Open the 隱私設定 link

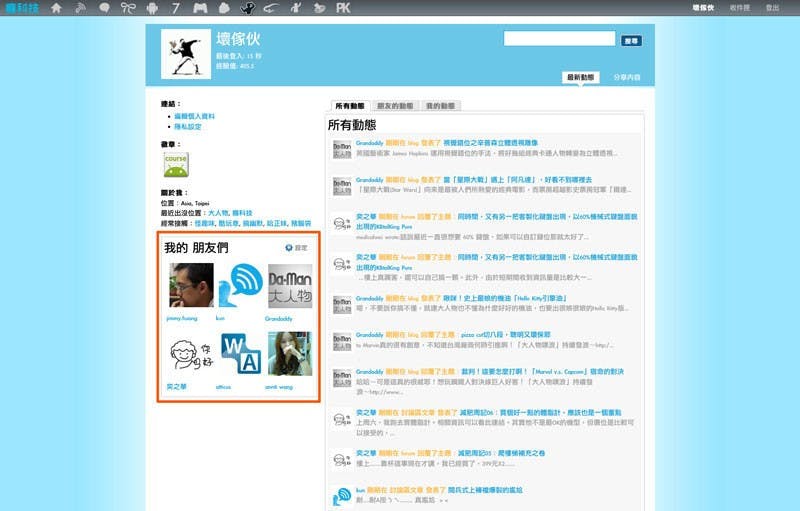(188, 127)
